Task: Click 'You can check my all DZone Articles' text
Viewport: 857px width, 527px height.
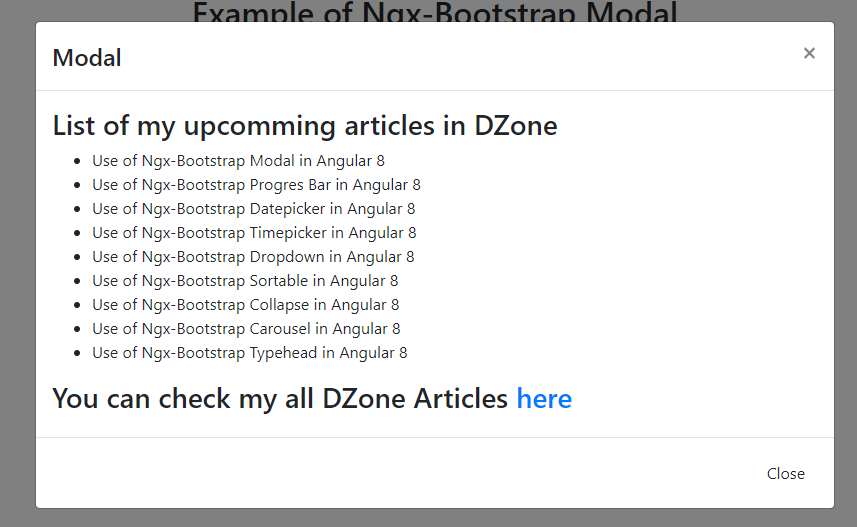Action: pyautogui.click(x=280, y=398)
